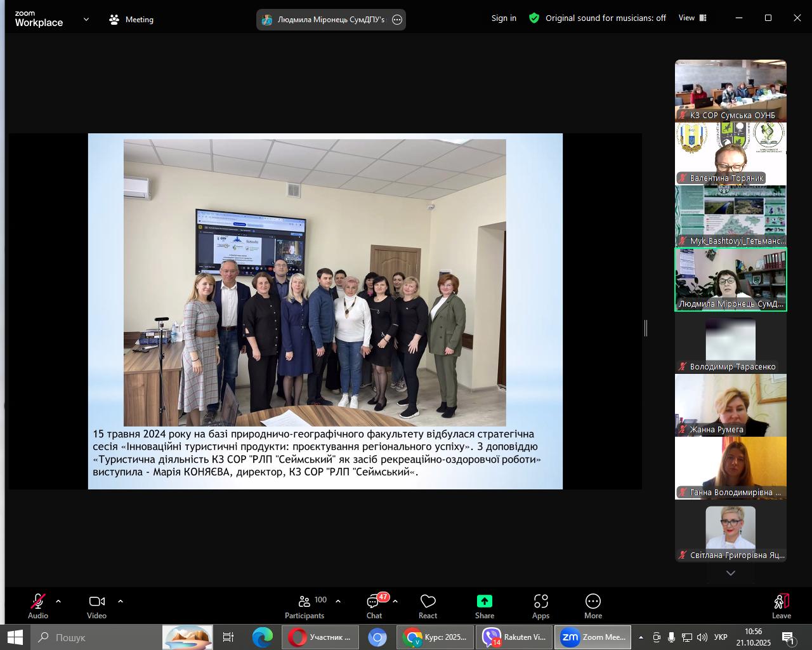Screen dimensions: 812x650
Task: Expand the Zoom Workplace dropdown chevron
Action: coord(86,20)
